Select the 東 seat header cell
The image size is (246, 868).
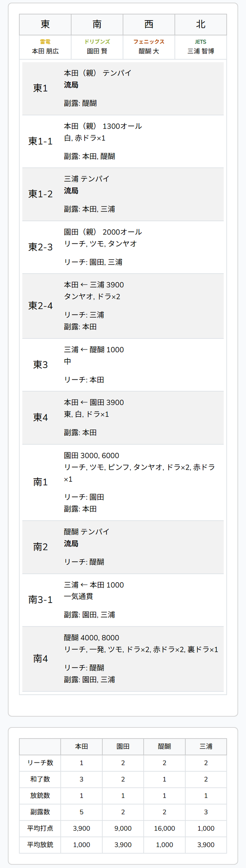pyautogui.click(x=45, y=24)
